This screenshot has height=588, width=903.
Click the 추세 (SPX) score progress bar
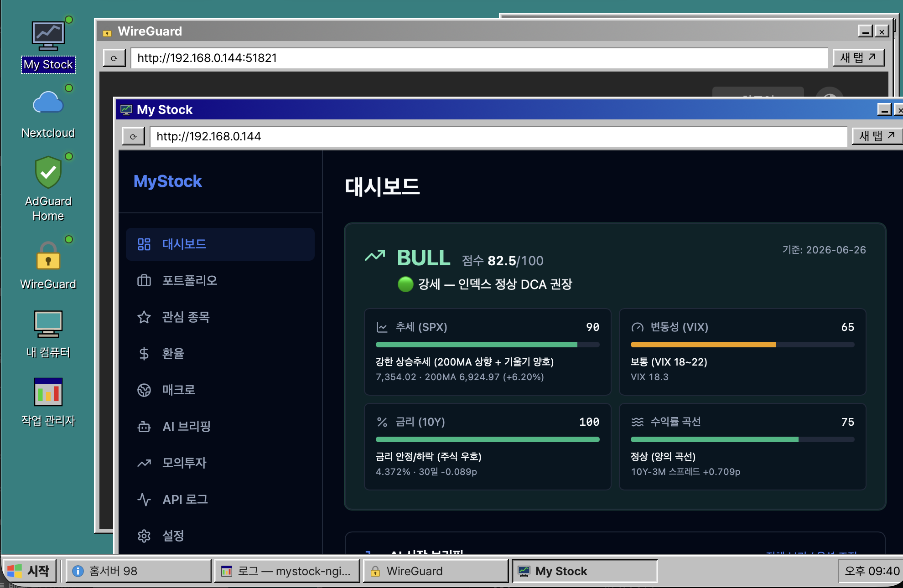pyautogui.click(x=488, y=345)
